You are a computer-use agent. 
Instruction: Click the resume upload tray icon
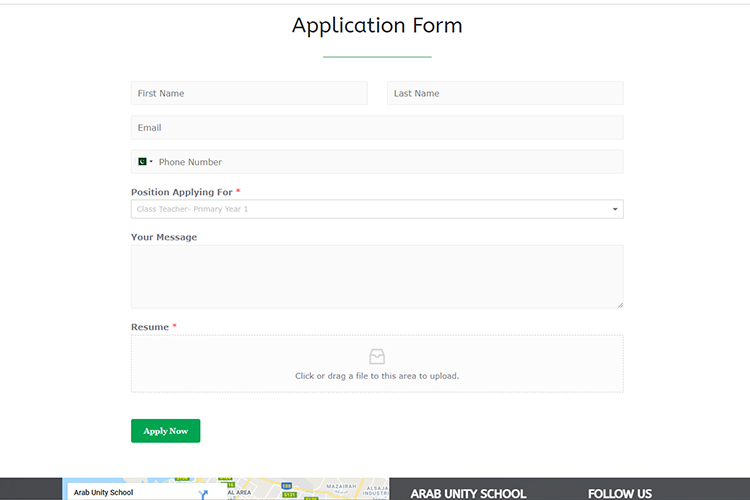[x=377, y=356]
